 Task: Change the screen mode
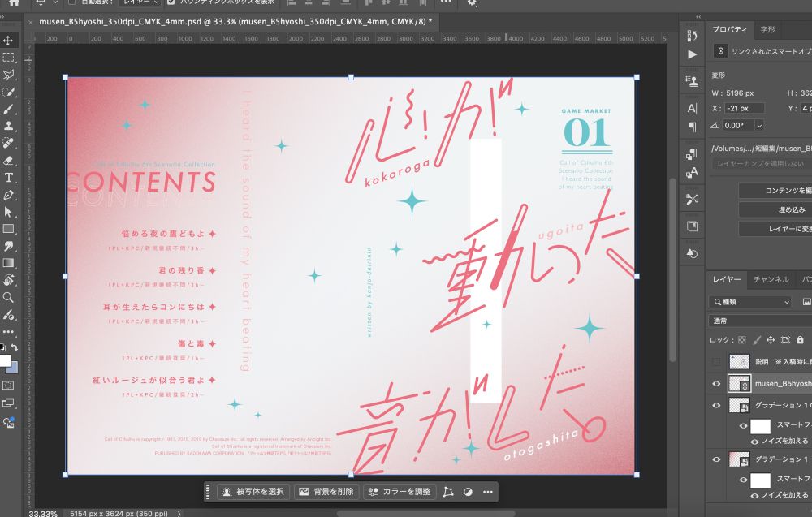(x=8, y=403)
